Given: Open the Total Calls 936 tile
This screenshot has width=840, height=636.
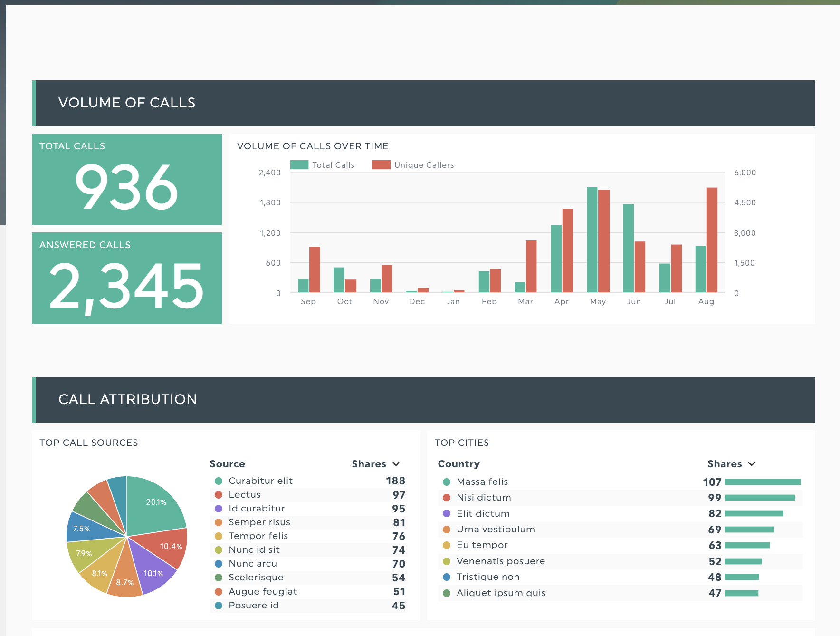Looking at the screenshot, I should pos(126,179).
